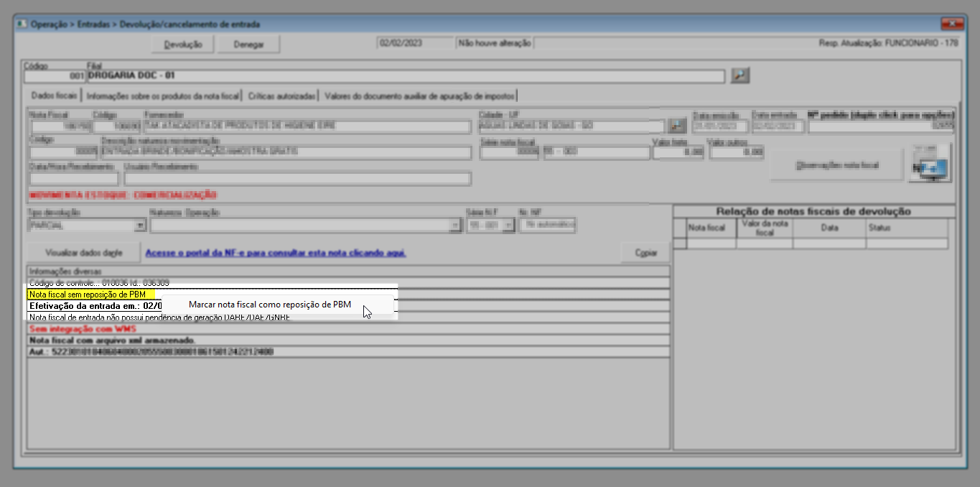
Task: Open the Natureza Operação dropdown
Action: click(x=454, y=226)
